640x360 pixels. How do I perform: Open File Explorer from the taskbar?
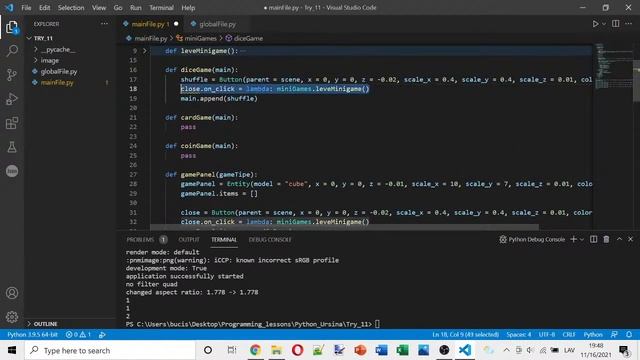point(276,350)
